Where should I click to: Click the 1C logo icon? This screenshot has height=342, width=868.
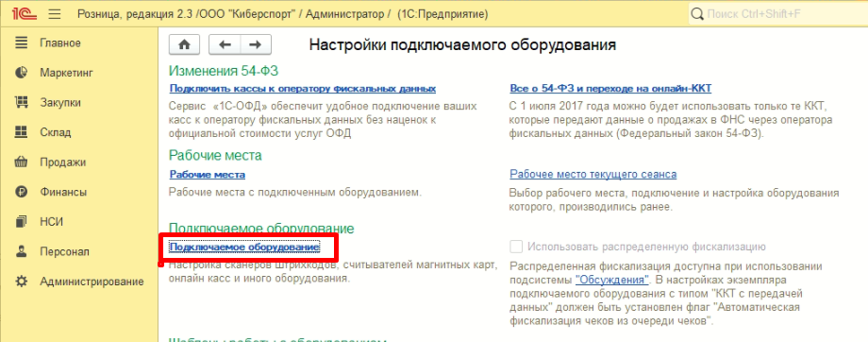click(24, 14)
